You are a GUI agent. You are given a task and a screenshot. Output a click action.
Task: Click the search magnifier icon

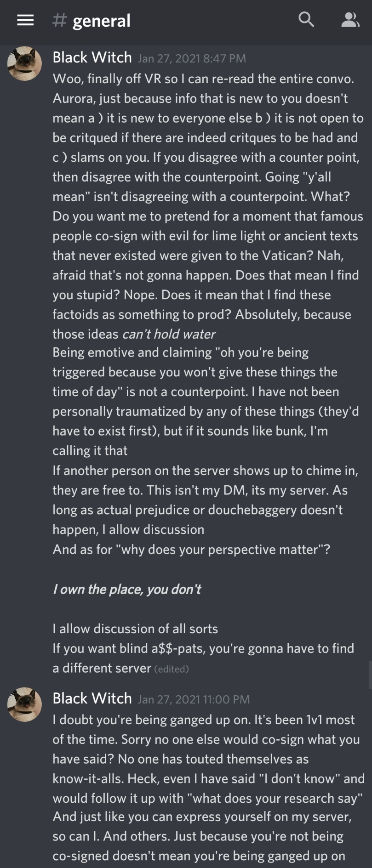[306, 20]
